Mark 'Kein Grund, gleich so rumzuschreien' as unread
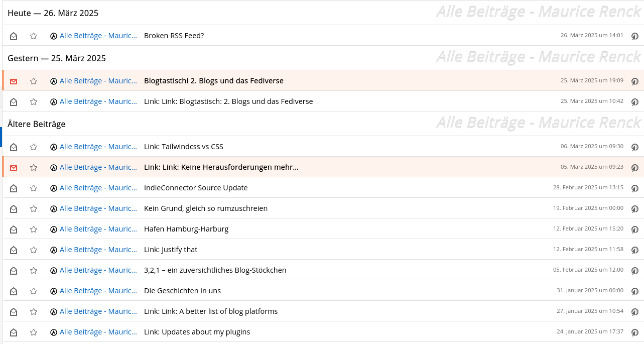644x344 pixels. (x=14, y=208)
